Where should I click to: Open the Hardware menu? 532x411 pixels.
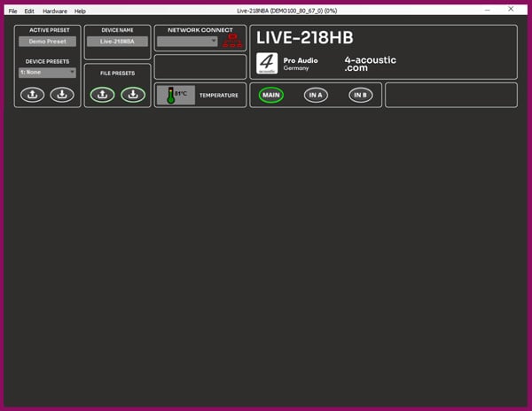pos(55,11)
